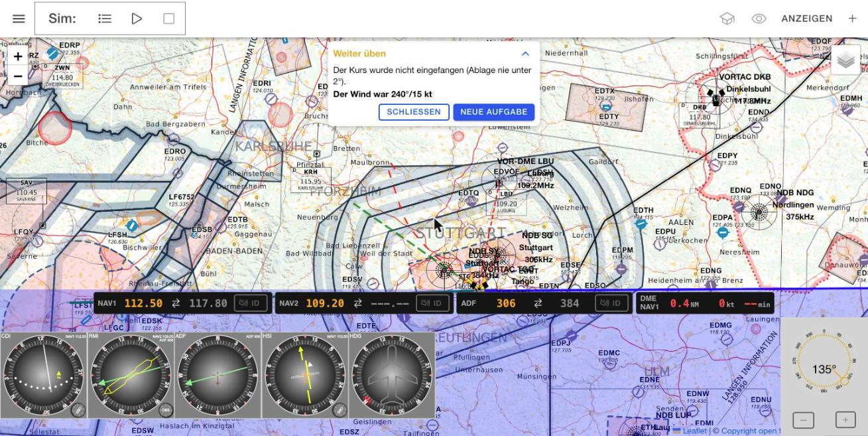Click the NEUE AUFGABE button

click(494, 112)
